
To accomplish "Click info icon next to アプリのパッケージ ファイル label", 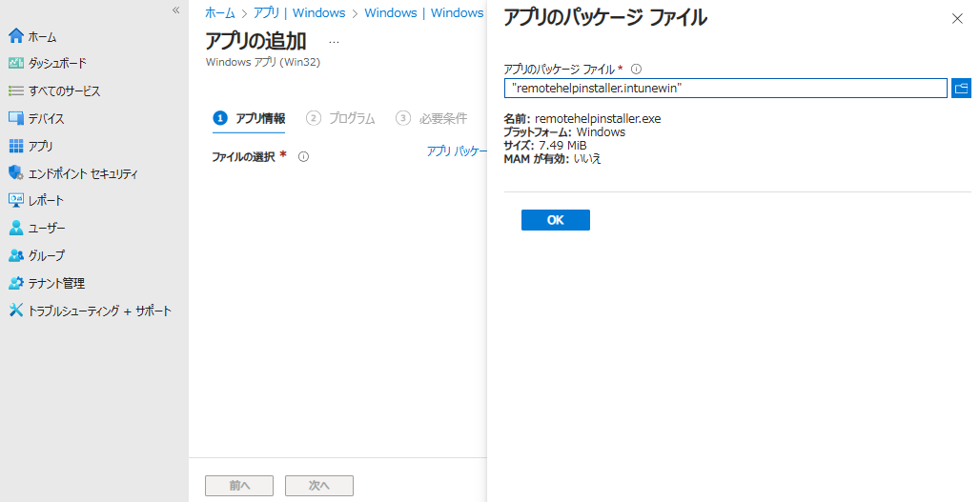I will [636, 70].
